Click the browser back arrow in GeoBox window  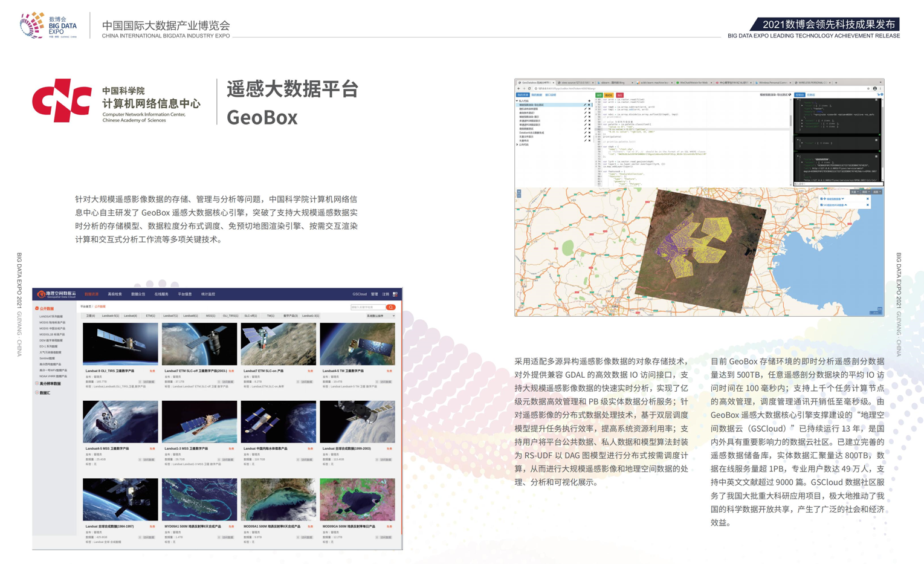point(519,88)
